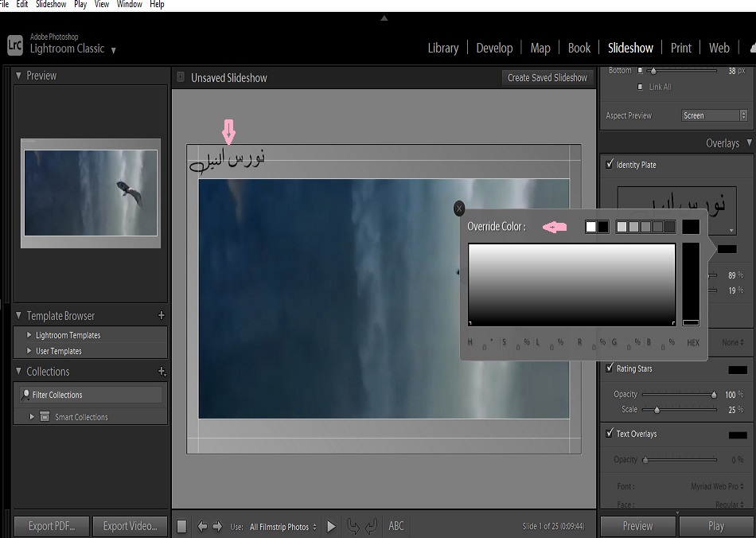Click the play triangle in the bottom toolbar

pos(331,526)
